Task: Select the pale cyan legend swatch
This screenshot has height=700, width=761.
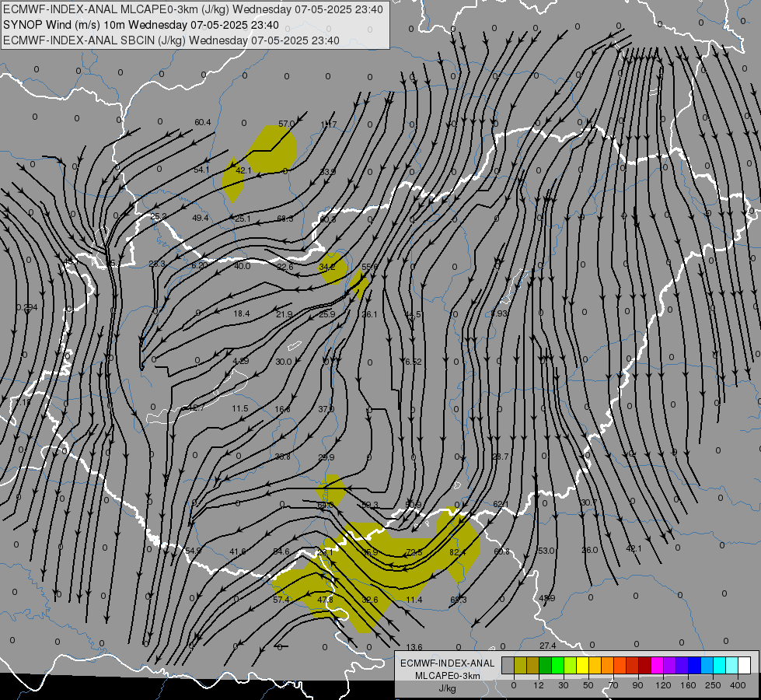Action: [x=732, y=666]
